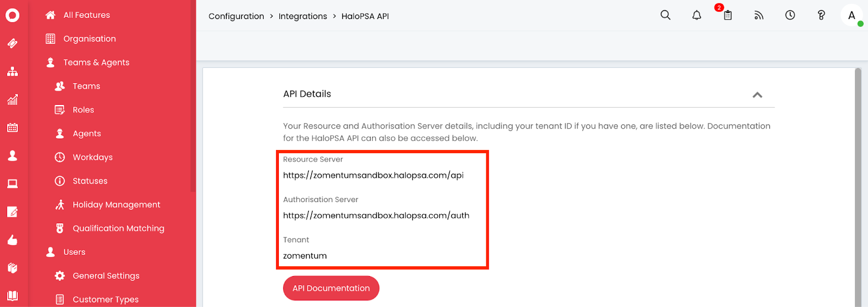The width and height of the screenshot is (868, 307).
Task: Open the user avatar A menu
Action: coord(852,15)
